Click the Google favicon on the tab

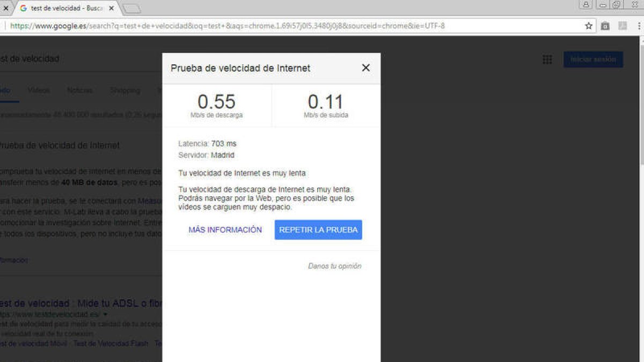pyautogui.click(x=24, y=9)
